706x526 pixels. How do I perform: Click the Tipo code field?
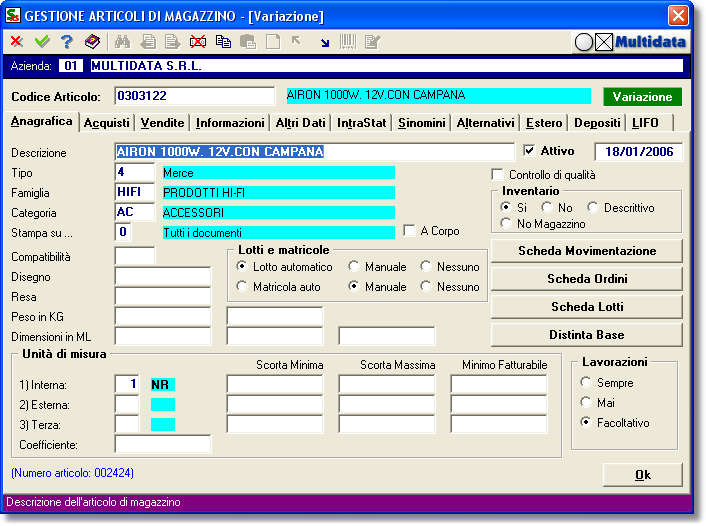click(135, 172)
